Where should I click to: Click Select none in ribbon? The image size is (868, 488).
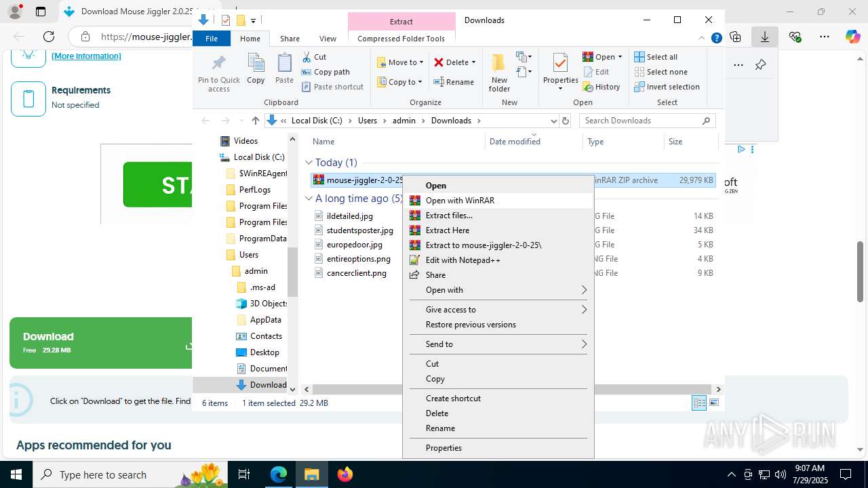(660, 72)
